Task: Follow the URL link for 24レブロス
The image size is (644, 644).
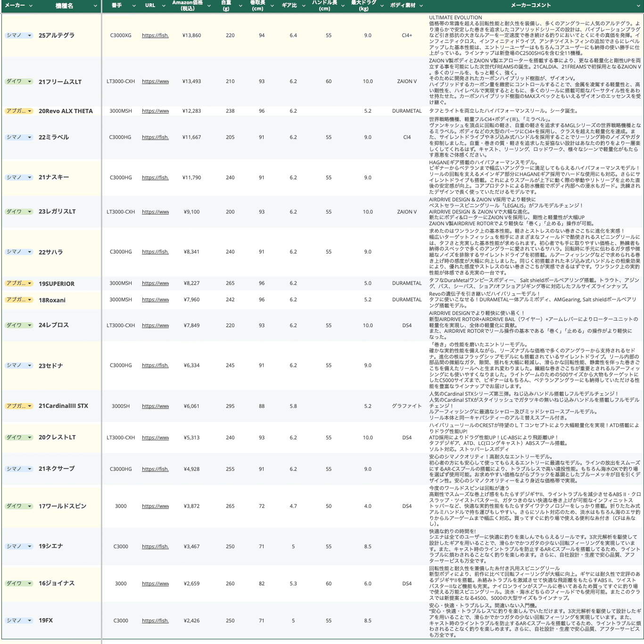Action: click(155, 325)
